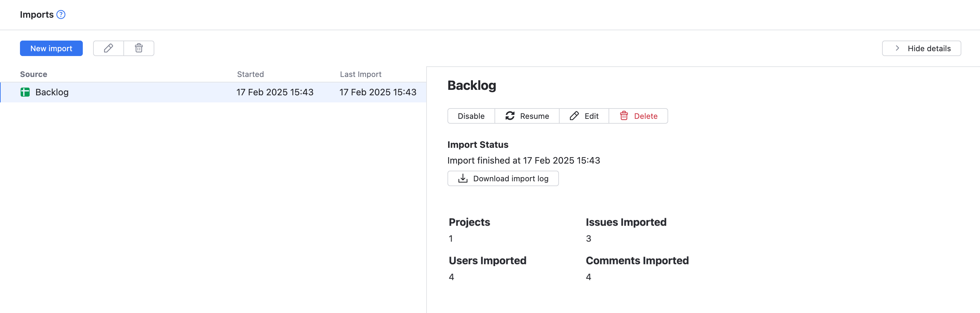Image resolution: width=980 pixels, height=313 pixels.
Task: Click the Delete button text in details
Action: pos(646,116)
